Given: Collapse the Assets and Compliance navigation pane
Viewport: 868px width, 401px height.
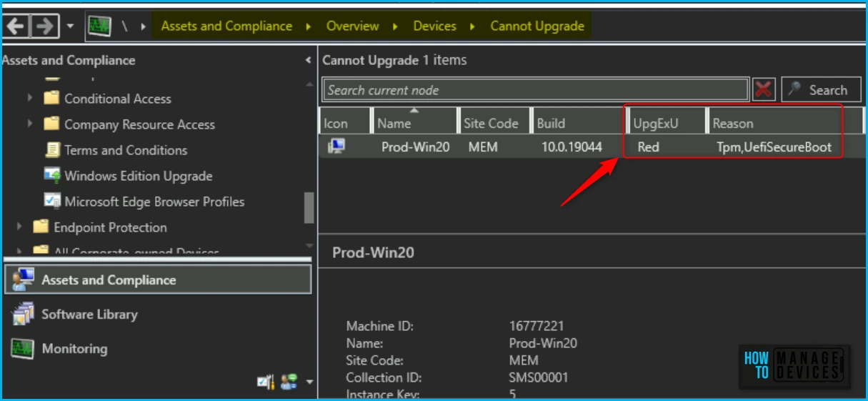Looking at the screenshot, I should tap(308, 61).
